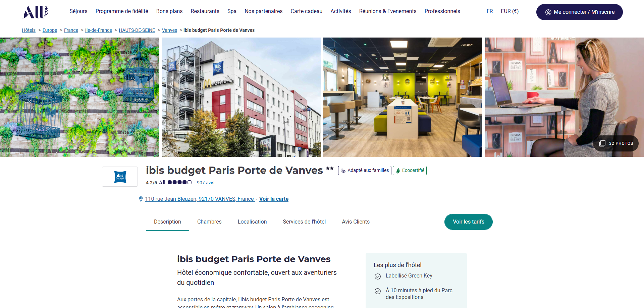Switch to the Services de l'hôtel tab
This screenshot has width=644, height=308.
[304, 222]
